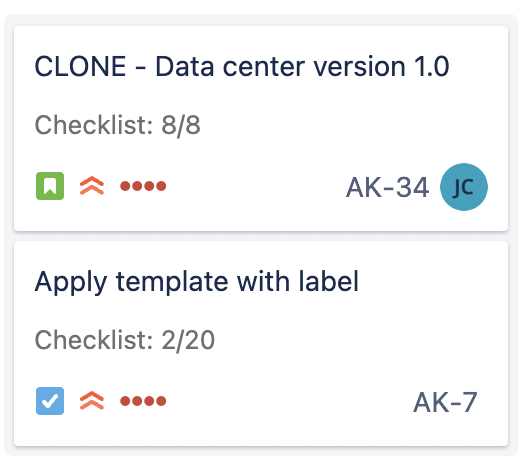Viewport: 520px width, 473px height.
Task: Open the CLONE - Data center version 1.0 title
Action: click(x=242, y=66)
